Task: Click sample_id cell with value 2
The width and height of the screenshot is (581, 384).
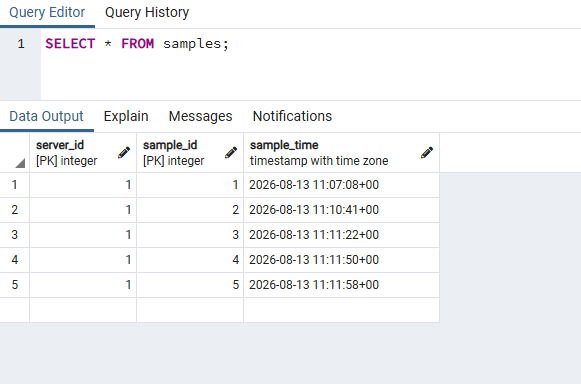Action: click(x=190, y=210)
